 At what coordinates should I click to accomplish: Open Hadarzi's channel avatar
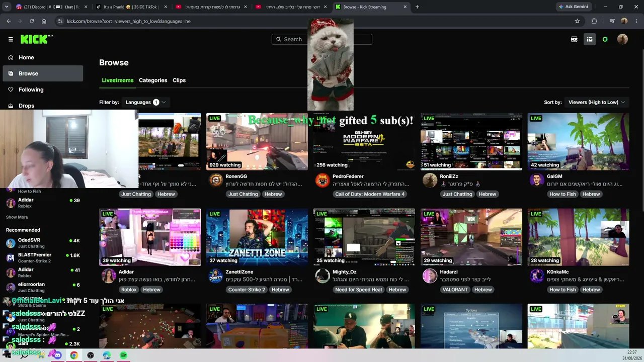point(430,276)
